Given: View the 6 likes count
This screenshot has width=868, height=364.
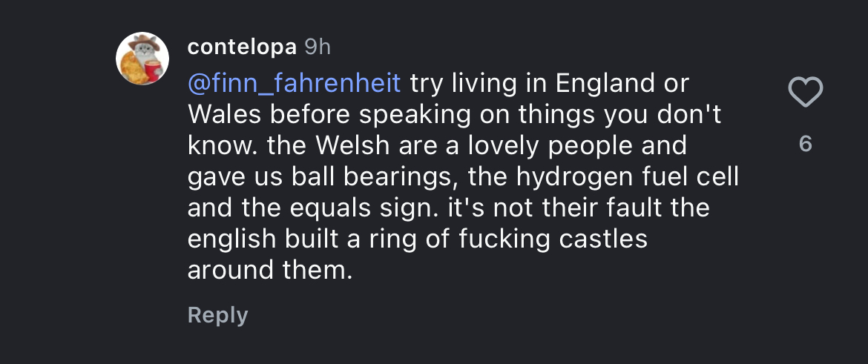Looking at the screenshot, I should tap(806, 144).
